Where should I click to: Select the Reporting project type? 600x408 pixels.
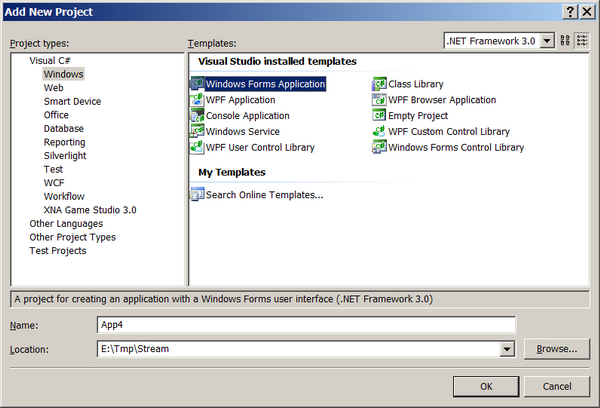click(65, 142)
